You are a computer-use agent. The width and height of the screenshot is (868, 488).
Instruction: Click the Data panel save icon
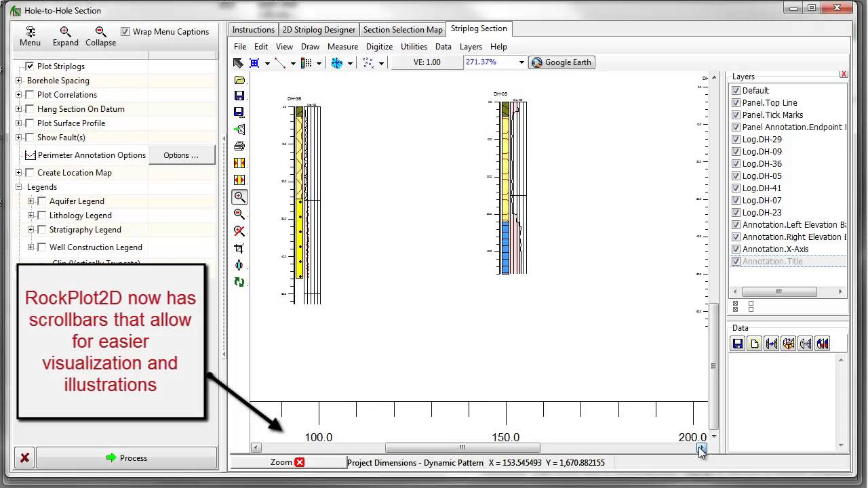[x=738, y=344]
